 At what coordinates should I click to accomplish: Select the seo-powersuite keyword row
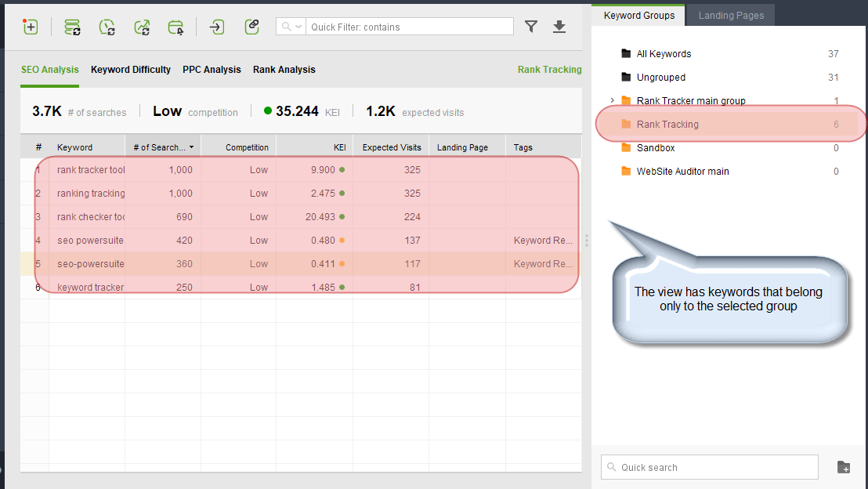(301, 263)
